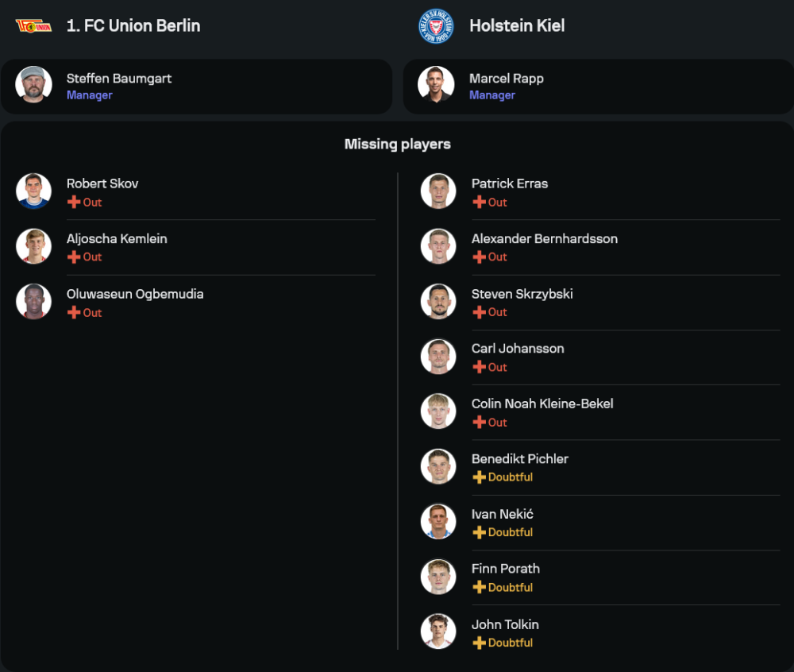
Task: Click the 1. FC Union Berlin crest
Action: (33, 26)
